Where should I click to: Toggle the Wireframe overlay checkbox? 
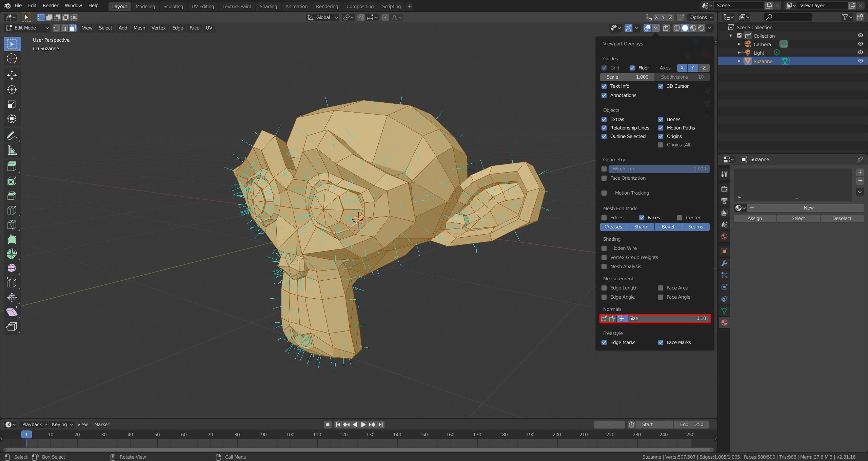click(x=604, y=168)
